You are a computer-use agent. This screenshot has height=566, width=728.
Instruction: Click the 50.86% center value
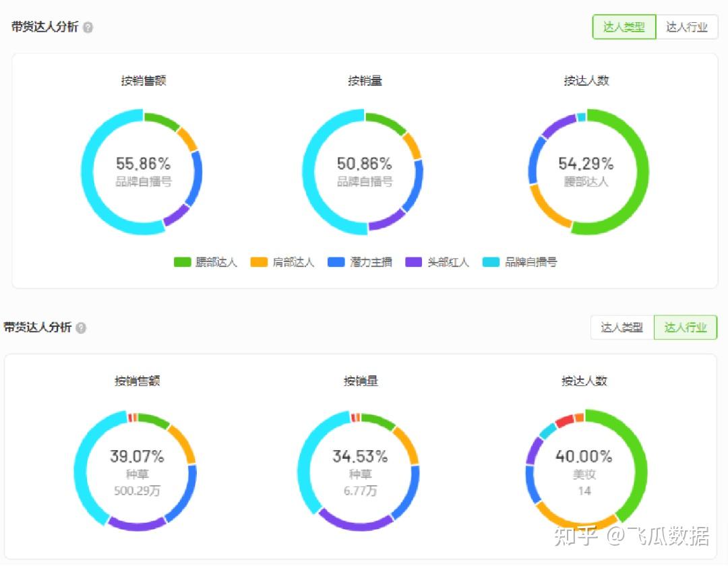pos(365,163)
